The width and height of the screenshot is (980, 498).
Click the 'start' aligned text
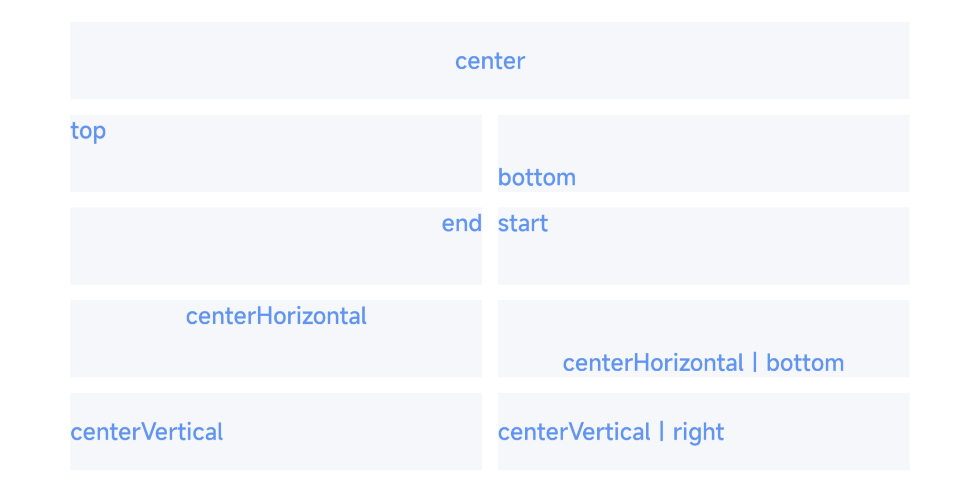coord(523,223)
